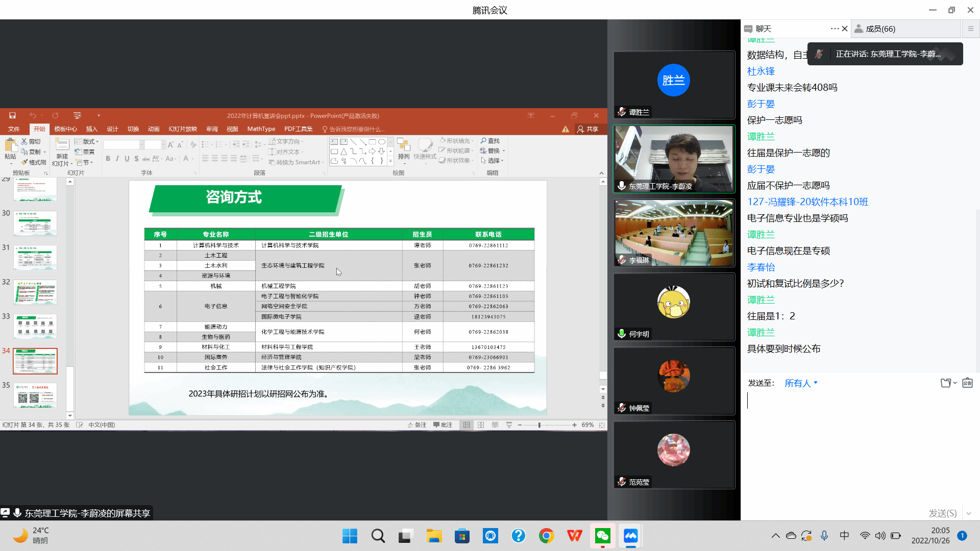Open WeChat from the taskbar

pyautogui.click(x=602, y=536)
